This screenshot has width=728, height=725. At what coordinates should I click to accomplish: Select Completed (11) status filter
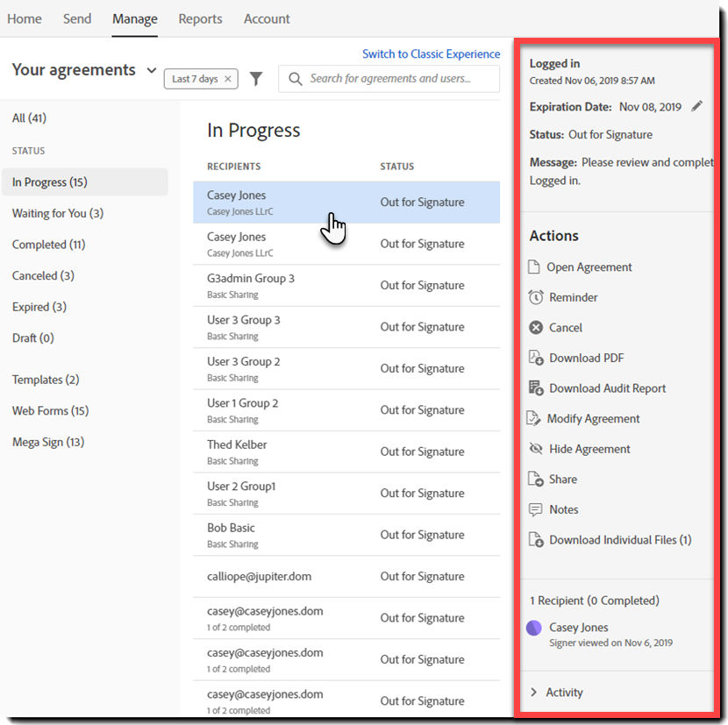point(48,245)
